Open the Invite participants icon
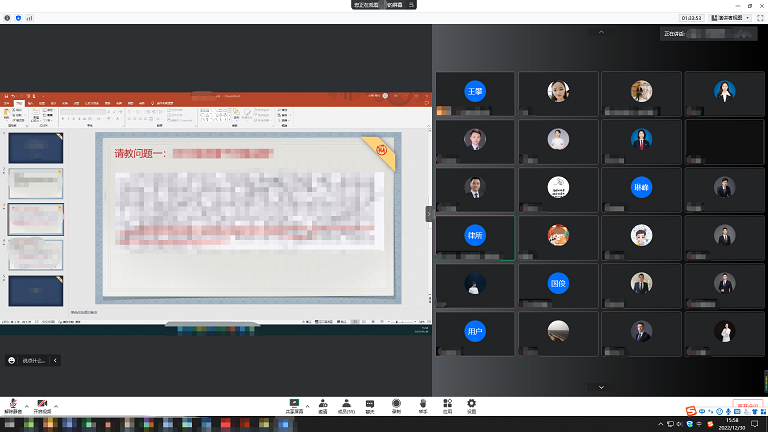The width and height of the screenshot is (768, 432). tap(322, 404)
